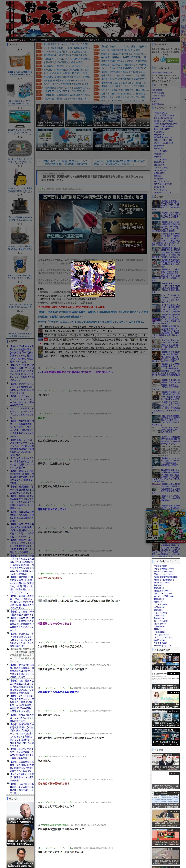Open popular article 3 サンデーモーニング
This screenshot has height=868, width=186.
[22, 389]
